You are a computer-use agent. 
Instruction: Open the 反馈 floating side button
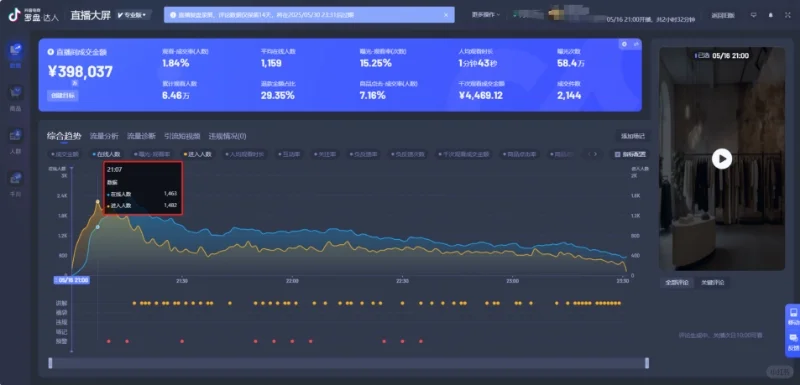[793, 342]
